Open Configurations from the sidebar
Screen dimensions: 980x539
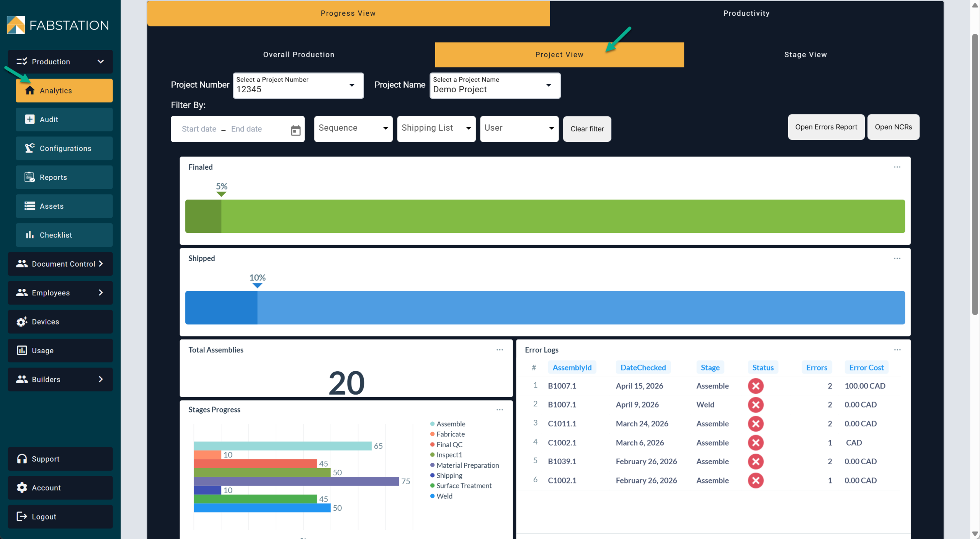click(x=64, y=148)
